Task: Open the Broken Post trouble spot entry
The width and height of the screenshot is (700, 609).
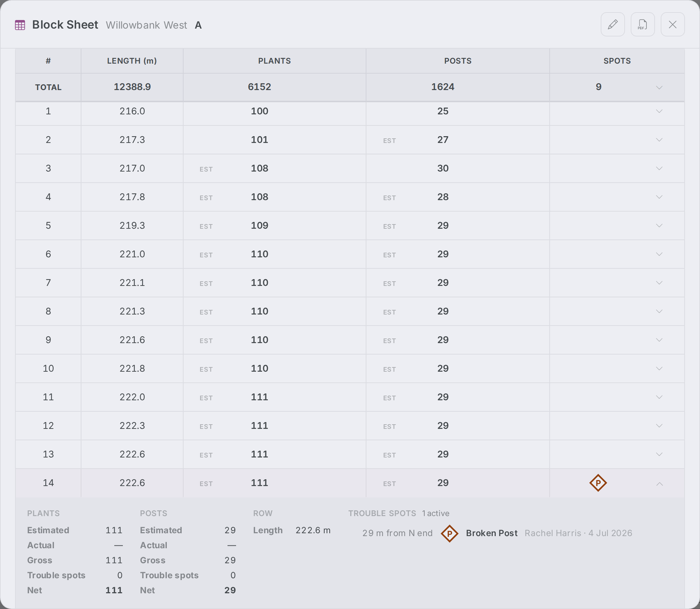Action: pyautogui.click(x=497, y=533)
